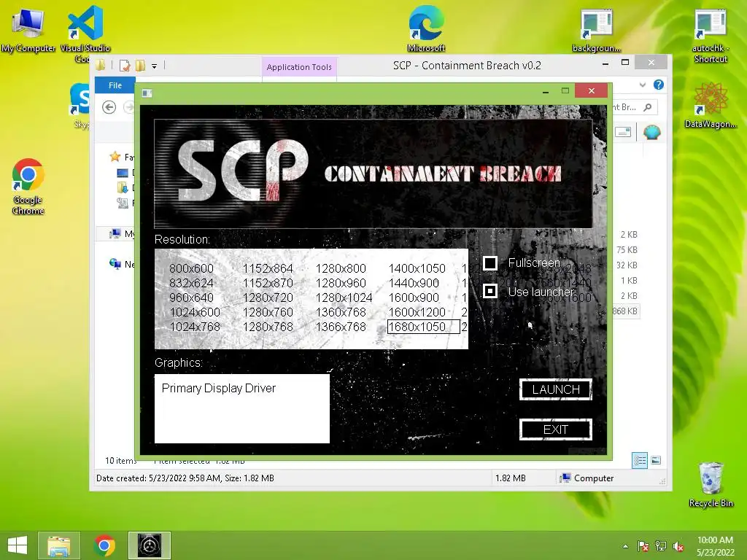Screen dimensions: 747x560
Task: Enable the Fullscreen checkbox
Action: pyautogui.click(x=490, y=262)
